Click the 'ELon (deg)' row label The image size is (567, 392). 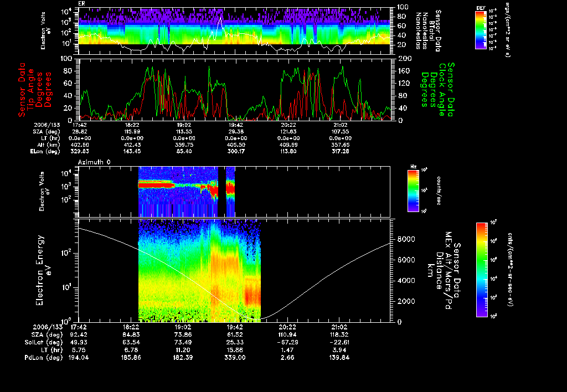pos(45,151)
